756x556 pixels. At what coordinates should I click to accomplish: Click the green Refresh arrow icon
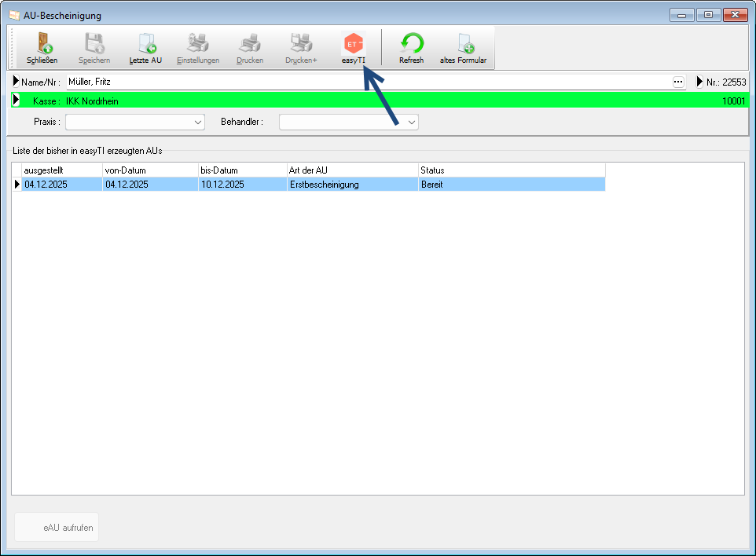tap(411, 44)
